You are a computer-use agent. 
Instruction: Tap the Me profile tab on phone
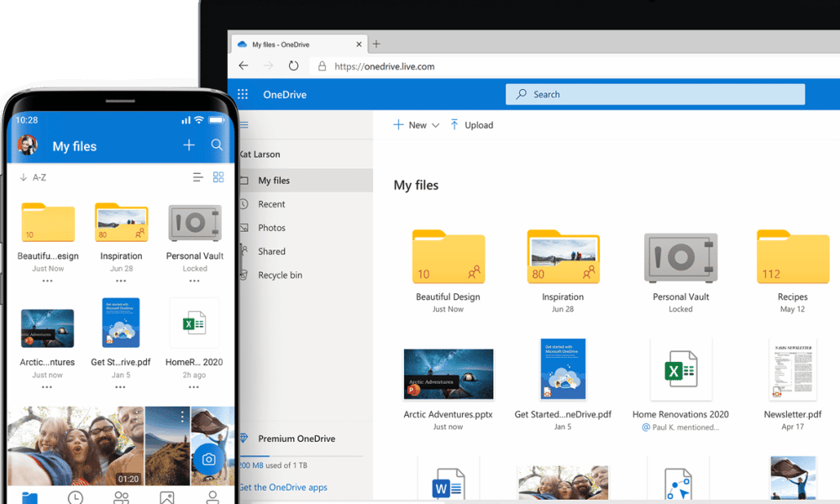click(213, 497)
